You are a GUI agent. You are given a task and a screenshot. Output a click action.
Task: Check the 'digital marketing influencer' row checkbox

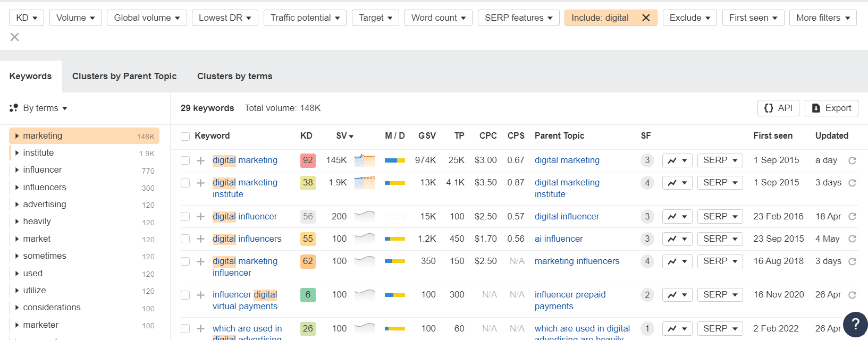tap(185, 261)
